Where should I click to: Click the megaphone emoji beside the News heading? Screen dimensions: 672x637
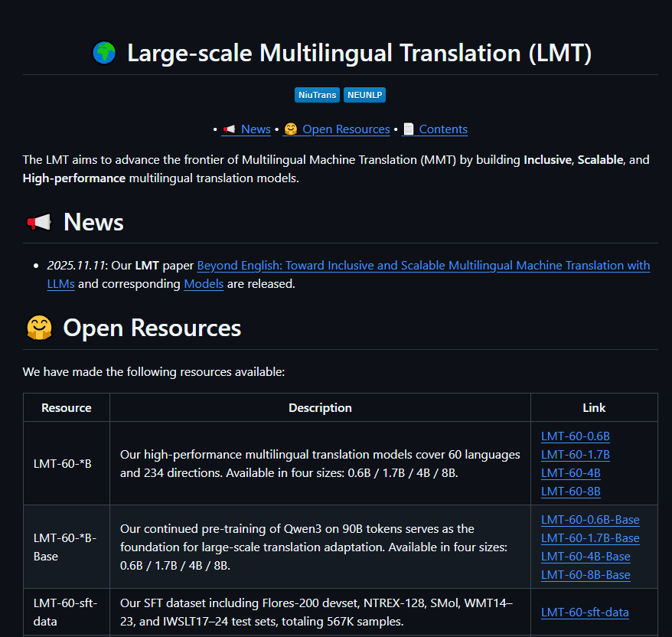point(39,223)
